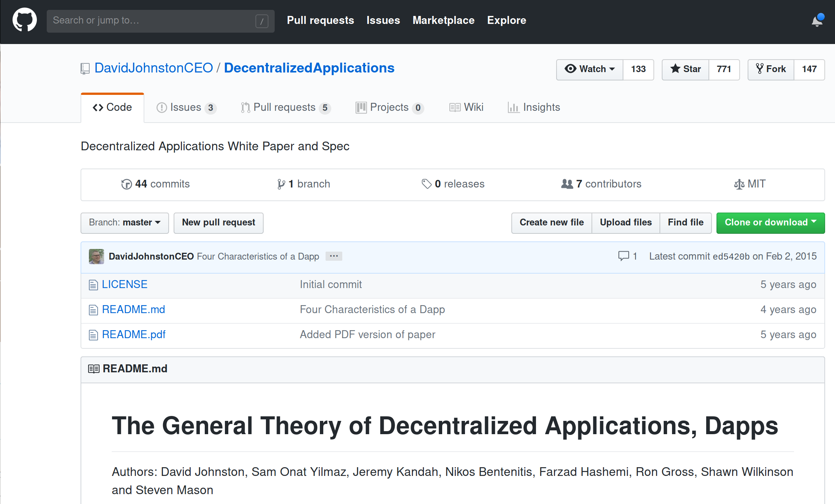Click the New pull request button
Viewport: 835px width, 504px height.
tap(218, 222)
